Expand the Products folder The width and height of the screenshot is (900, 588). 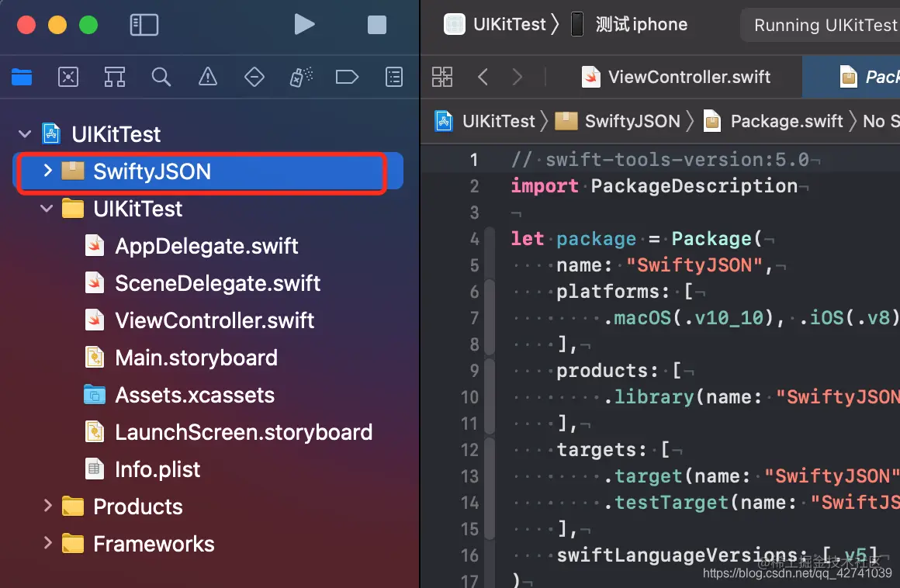click(47, 506)
